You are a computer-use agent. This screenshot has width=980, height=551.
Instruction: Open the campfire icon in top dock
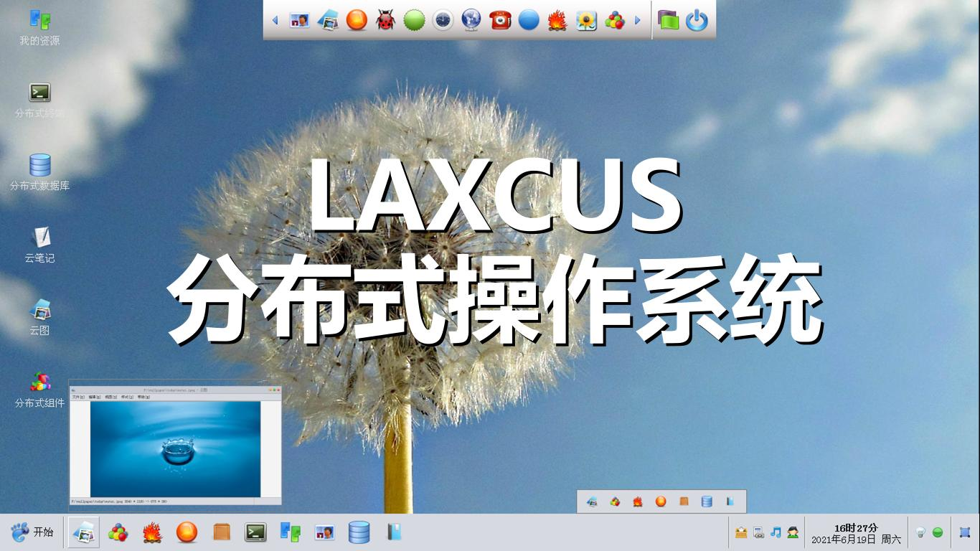557,20
